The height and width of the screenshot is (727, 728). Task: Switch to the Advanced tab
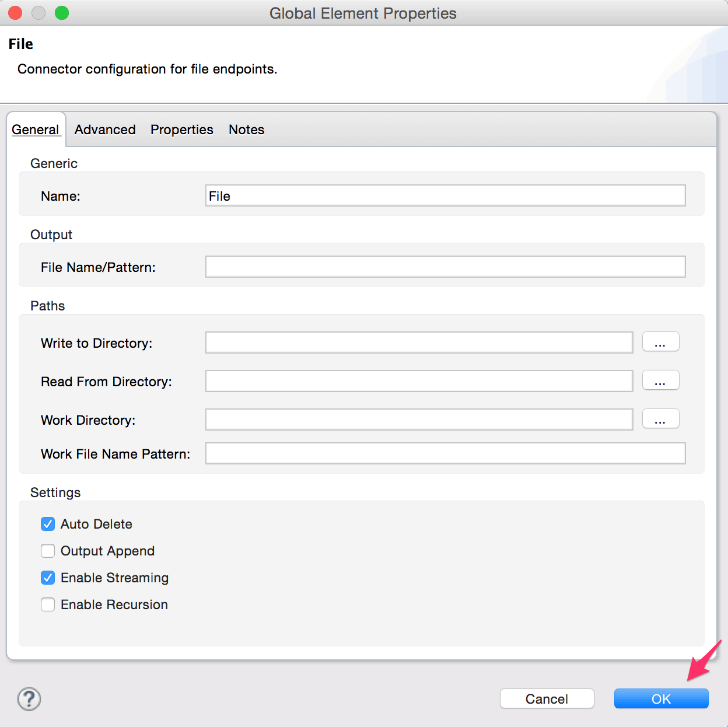pyautogui.click(x=104, y=130)
